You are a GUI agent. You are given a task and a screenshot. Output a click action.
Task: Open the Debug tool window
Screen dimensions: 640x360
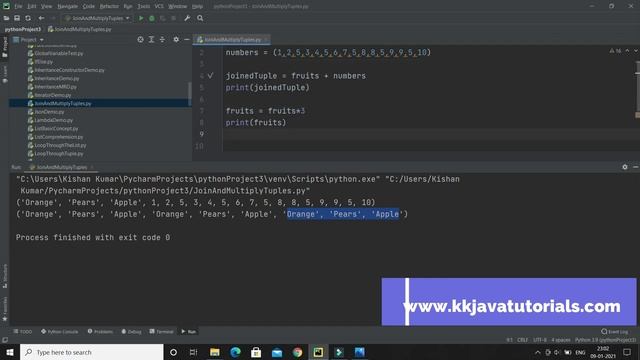[131, 331]
